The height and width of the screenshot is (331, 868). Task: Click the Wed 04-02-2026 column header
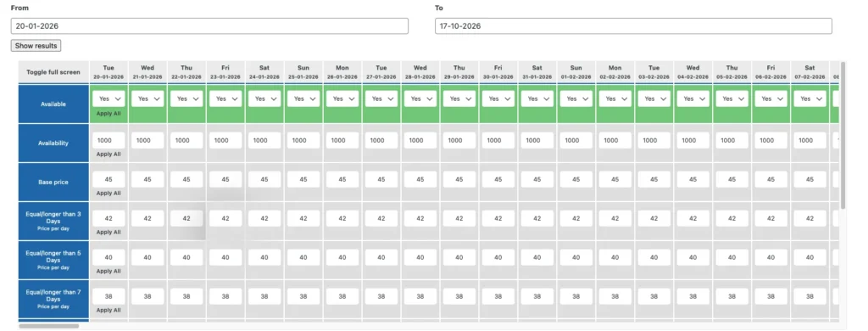[693, 72]
